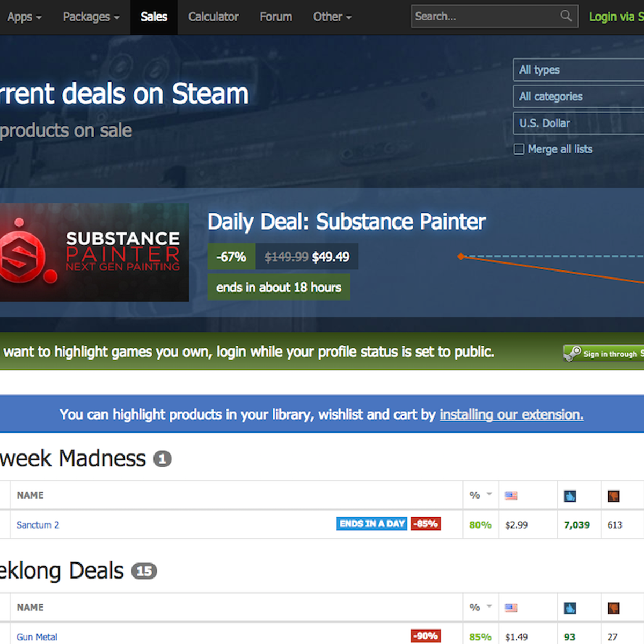This screenshot has width=644, height=644.
Task: Click the 80% rating for Sanctum 2
Action: [480, 525]
